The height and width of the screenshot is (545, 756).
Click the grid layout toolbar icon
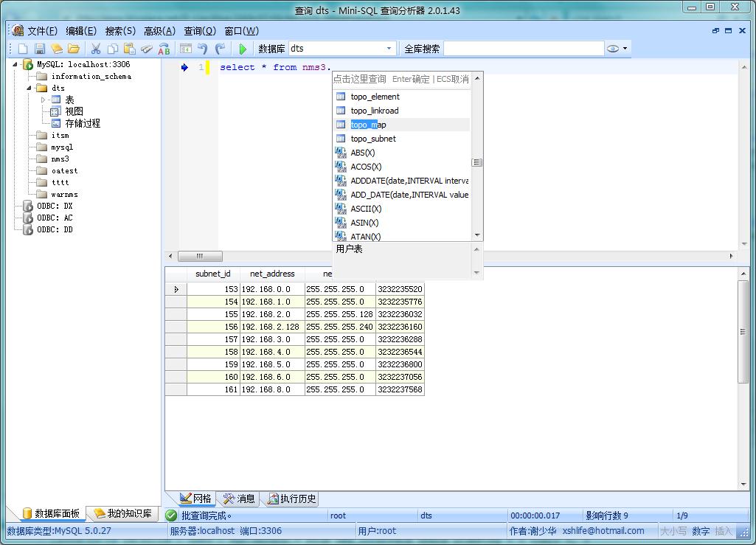(x=186, y=49)
